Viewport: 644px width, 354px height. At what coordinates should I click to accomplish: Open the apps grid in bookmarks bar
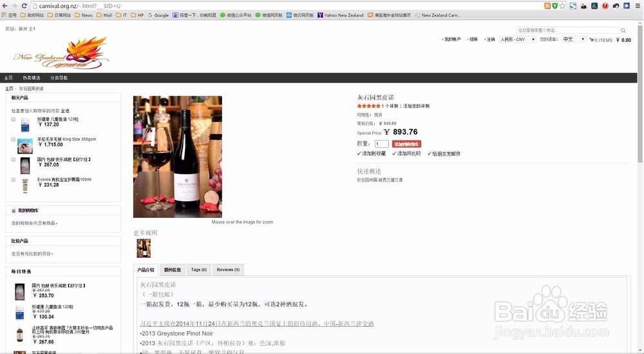coord(8,15)
